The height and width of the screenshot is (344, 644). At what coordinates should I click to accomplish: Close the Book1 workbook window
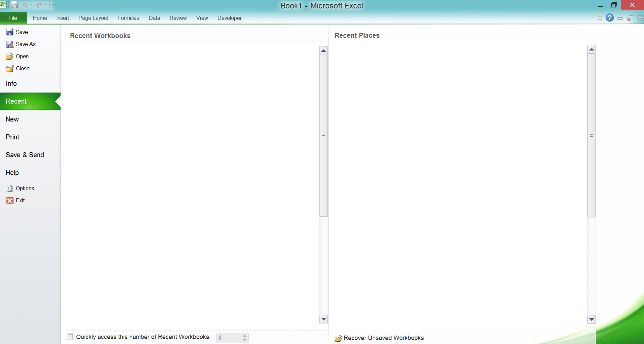point(640,18)
